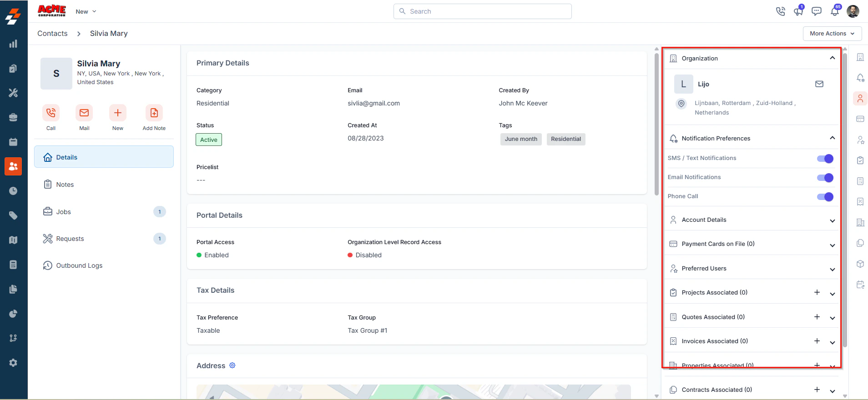Toggle Email Notifications switch
868x400 pixels.
pyautogui.click(x=825, y=177)
